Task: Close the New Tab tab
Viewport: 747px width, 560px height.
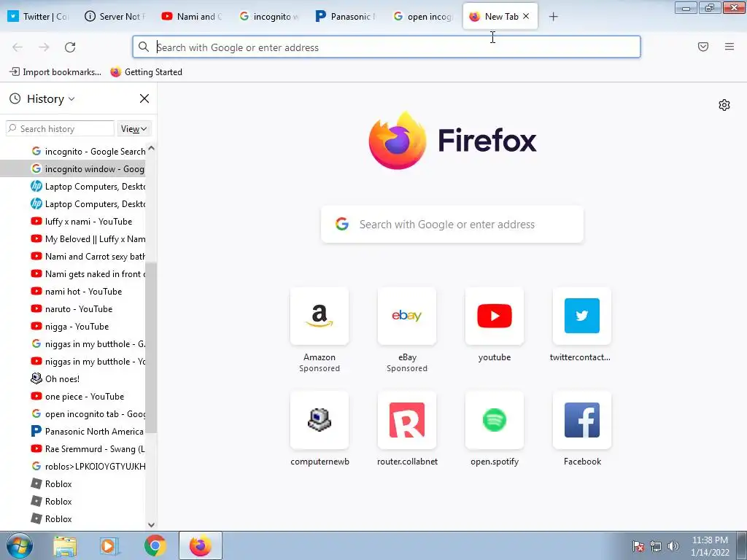Action: click(526, 16)
